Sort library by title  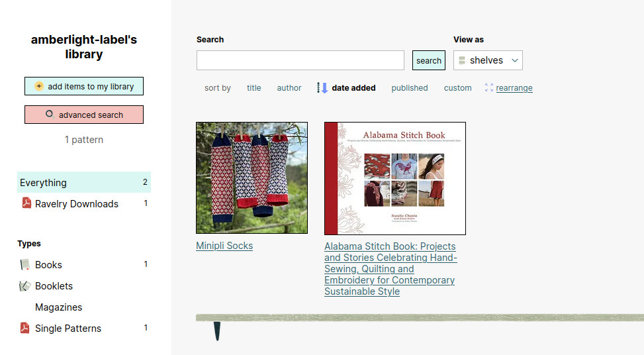coord(253,88)
